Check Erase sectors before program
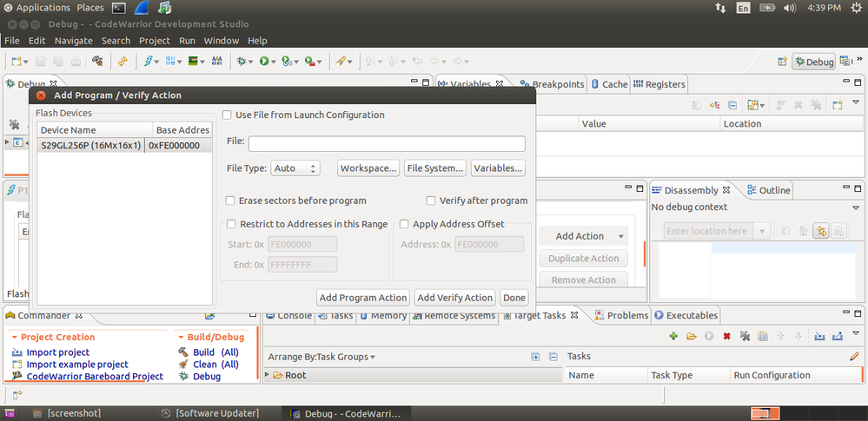Viewport: 868px width, 421px height. coord(229,201)
